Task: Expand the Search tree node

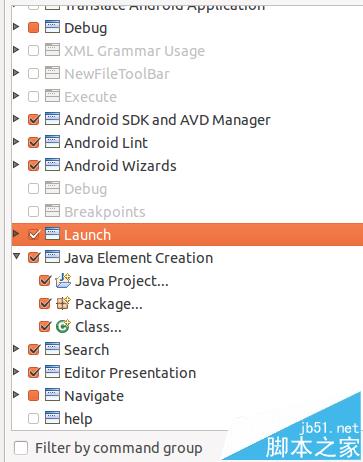Action: point(16,348)
